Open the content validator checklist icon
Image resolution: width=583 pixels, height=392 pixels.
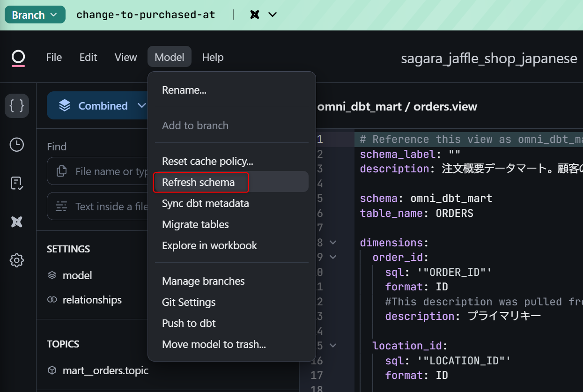coord(17,183)
